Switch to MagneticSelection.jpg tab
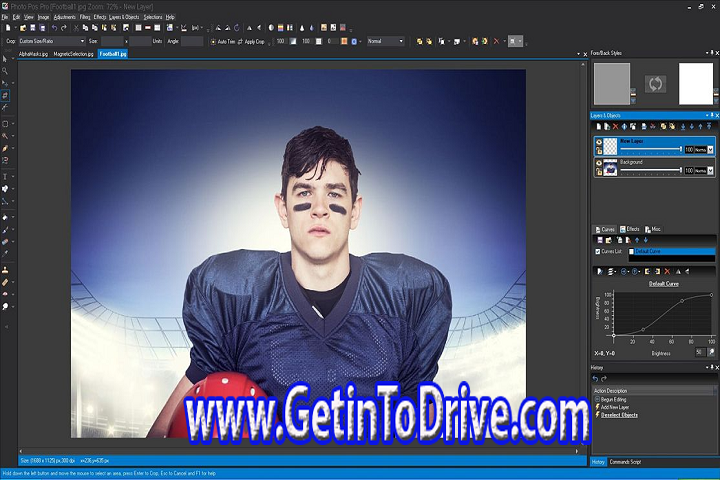 pos(73,54)
